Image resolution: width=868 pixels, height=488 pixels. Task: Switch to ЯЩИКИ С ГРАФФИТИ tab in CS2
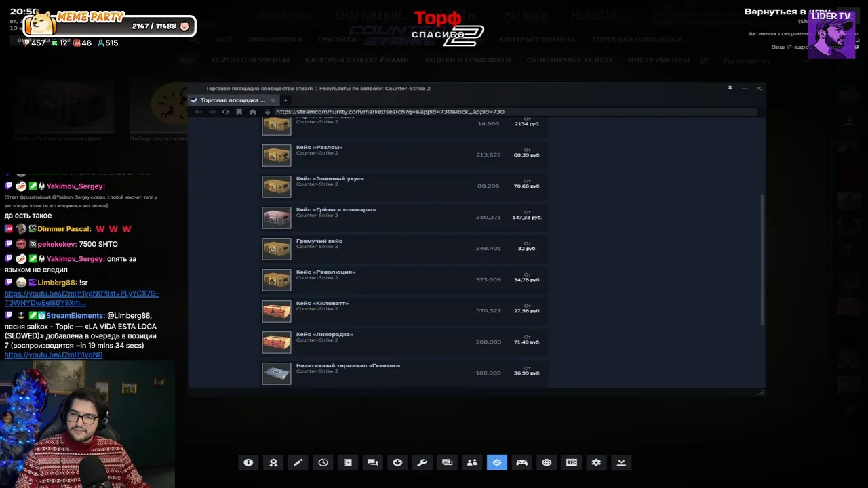point(468,60)
